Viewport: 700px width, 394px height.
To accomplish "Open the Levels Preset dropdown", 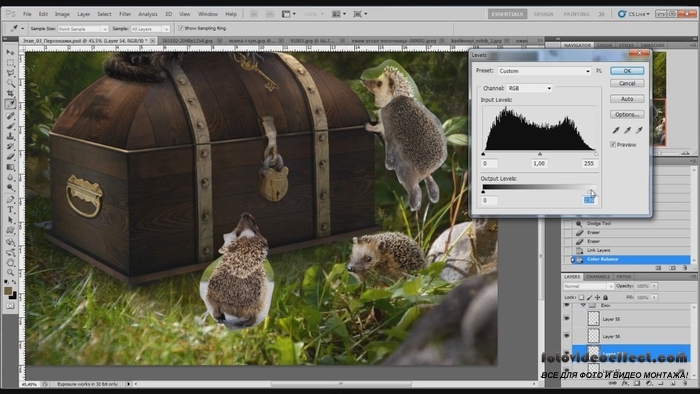I will pos(545,71).
